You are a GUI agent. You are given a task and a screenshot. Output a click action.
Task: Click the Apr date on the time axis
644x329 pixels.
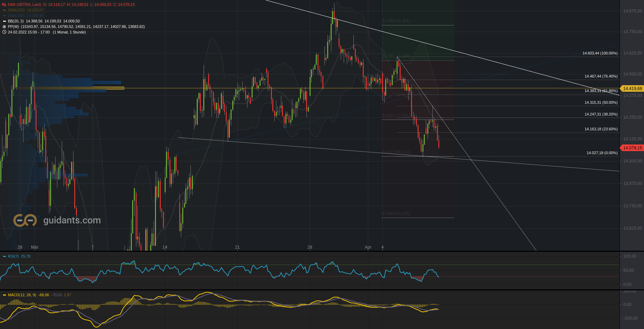(368, 247)
